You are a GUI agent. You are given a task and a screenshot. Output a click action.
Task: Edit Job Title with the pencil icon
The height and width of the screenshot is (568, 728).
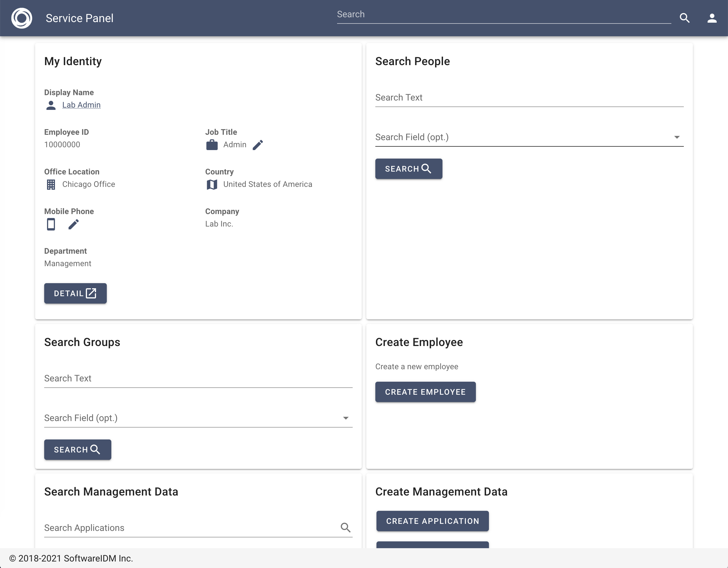coord(258,145)
